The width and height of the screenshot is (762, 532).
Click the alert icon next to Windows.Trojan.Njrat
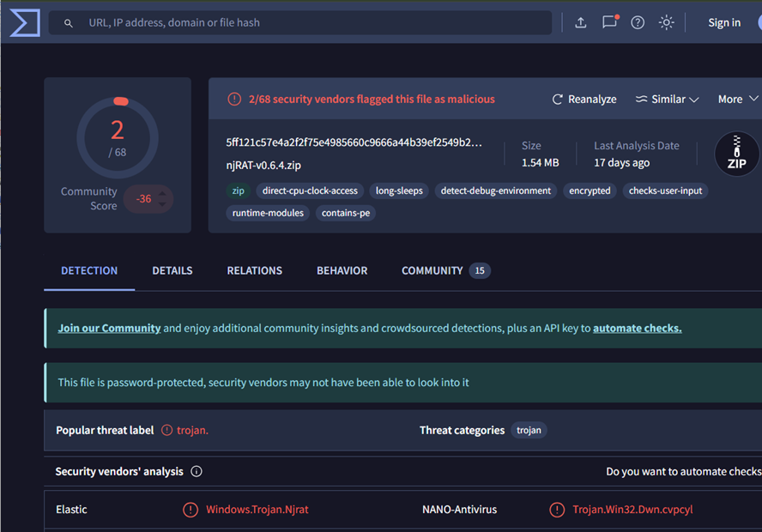190,510
